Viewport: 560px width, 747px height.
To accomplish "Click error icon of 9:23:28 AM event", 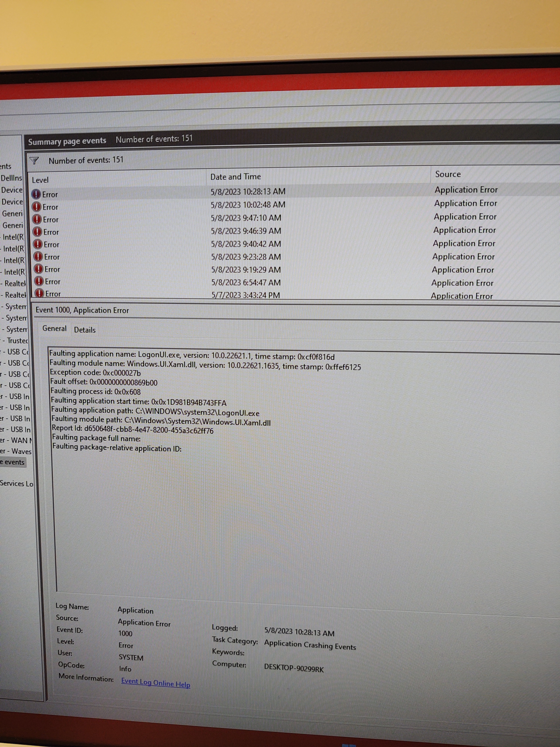I will coord(38,257).
